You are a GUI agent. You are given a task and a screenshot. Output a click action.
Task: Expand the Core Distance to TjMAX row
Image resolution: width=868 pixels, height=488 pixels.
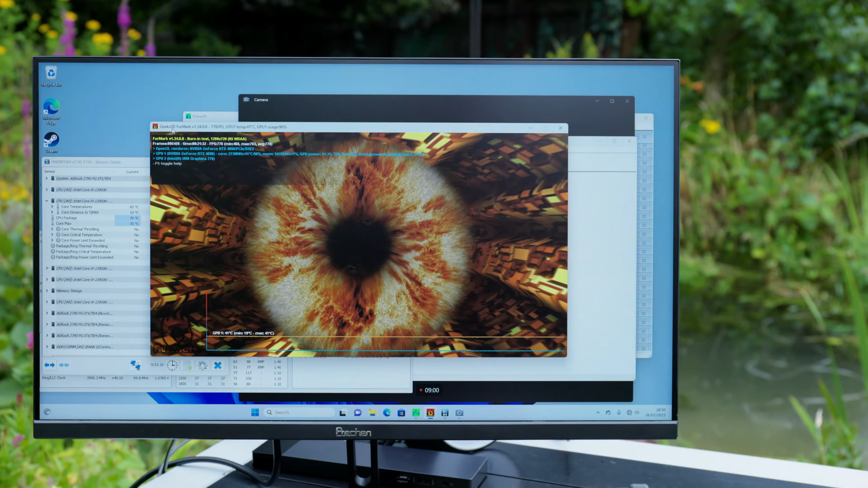[x=52, y=212]
